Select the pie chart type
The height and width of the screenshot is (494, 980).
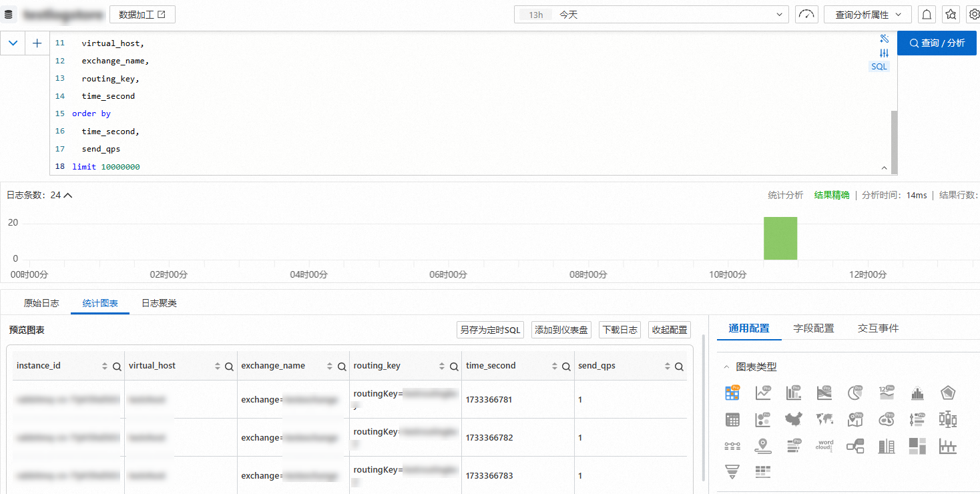pyautogui.click(x=856, y=393)
